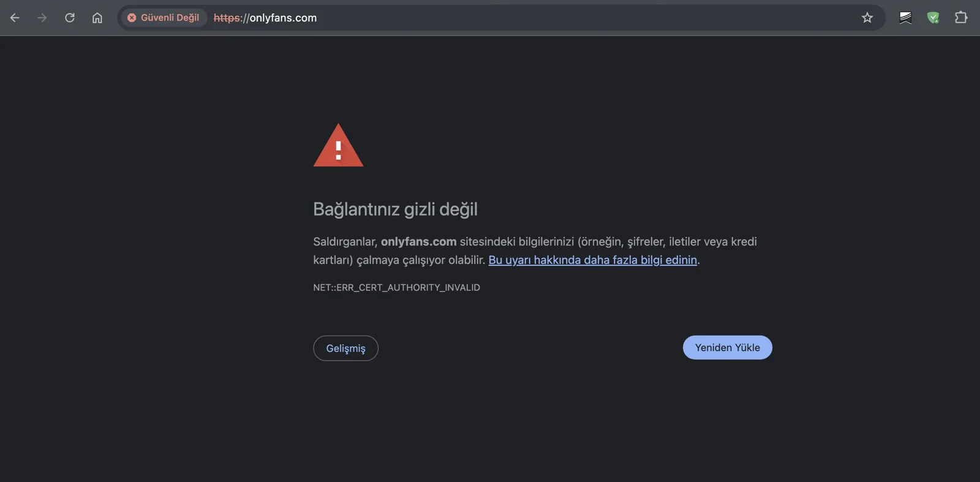Go forward with the forward arrow
The image size is (980, 482).
[42, 18]
